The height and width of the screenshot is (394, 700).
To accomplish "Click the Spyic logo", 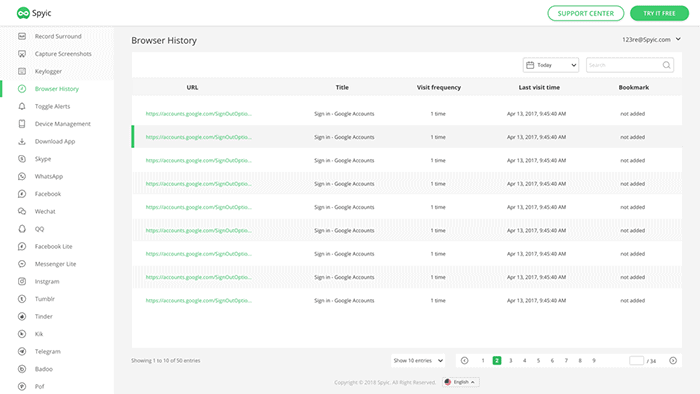I will click(x=34, y=13).
